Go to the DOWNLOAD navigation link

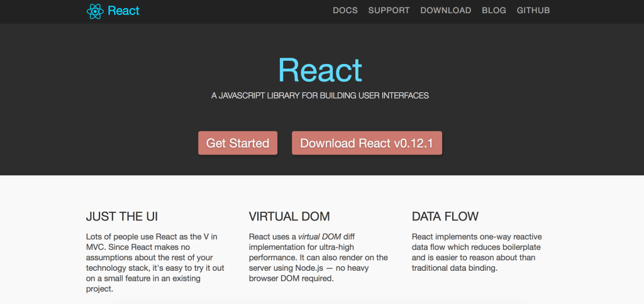pyautogui.click(x=446, y=11)
